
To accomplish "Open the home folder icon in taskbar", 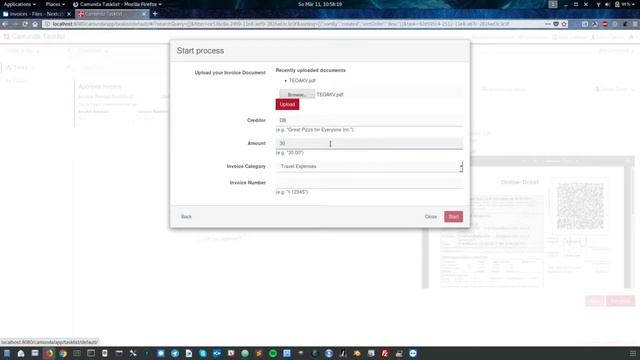I will pyautogui.click(x=21, y=353).
